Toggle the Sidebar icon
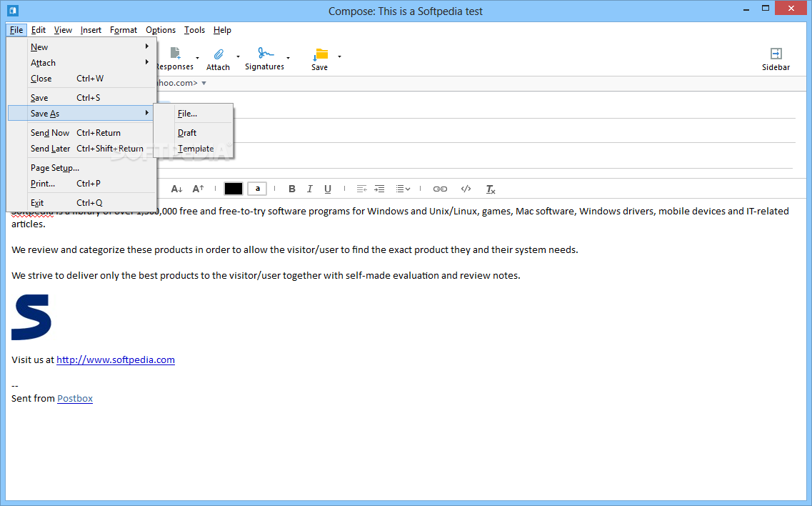 pyautogui.click(x=776, y=54)
